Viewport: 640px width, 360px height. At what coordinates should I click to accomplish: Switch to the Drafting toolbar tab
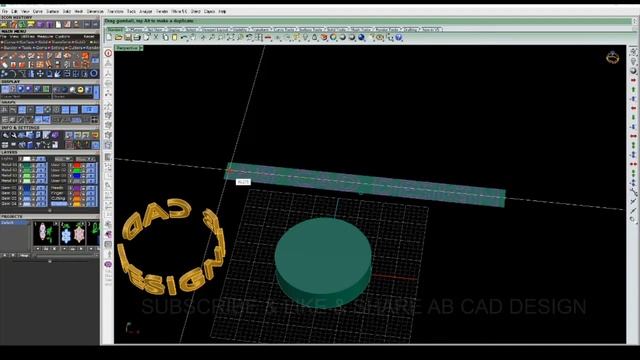[411, 29]
